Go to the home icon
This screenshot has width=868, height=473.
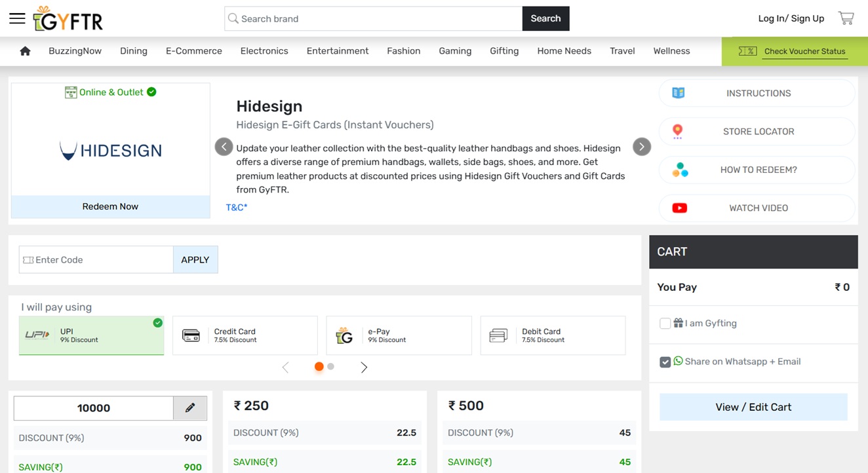click(x=25, y=51)
